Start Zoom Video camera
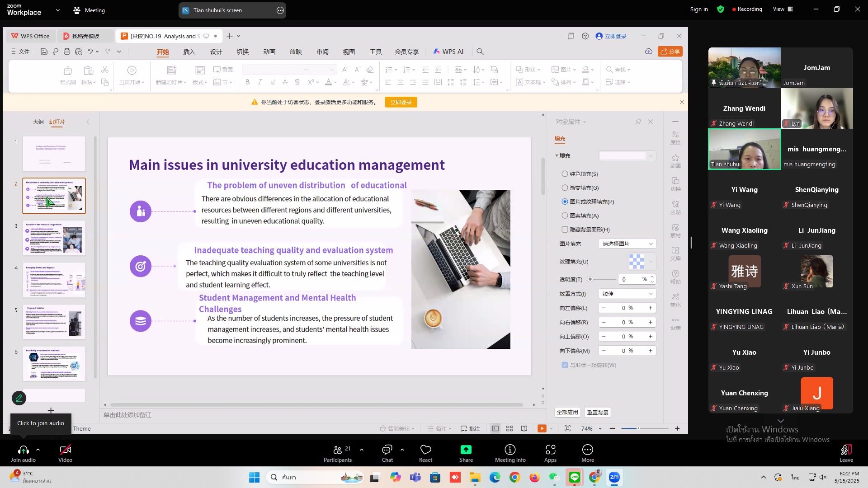 point(65,453)
